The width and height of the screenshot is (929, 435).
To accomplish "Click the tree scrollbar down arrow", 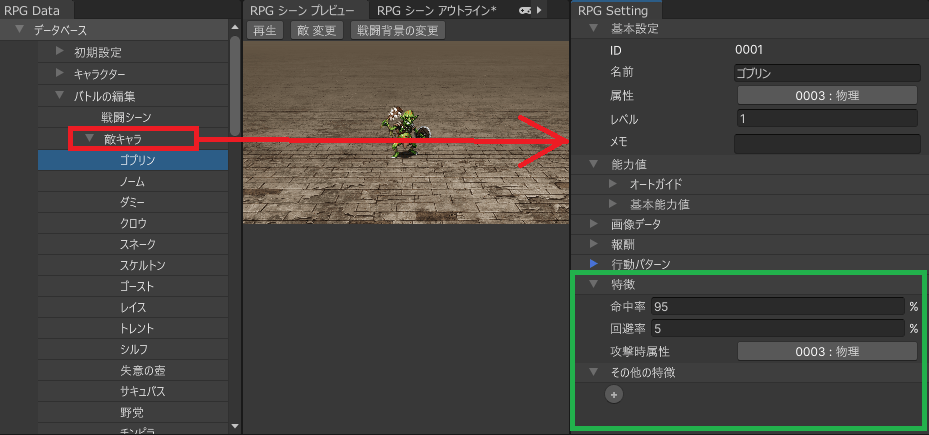I will point(235,426).
